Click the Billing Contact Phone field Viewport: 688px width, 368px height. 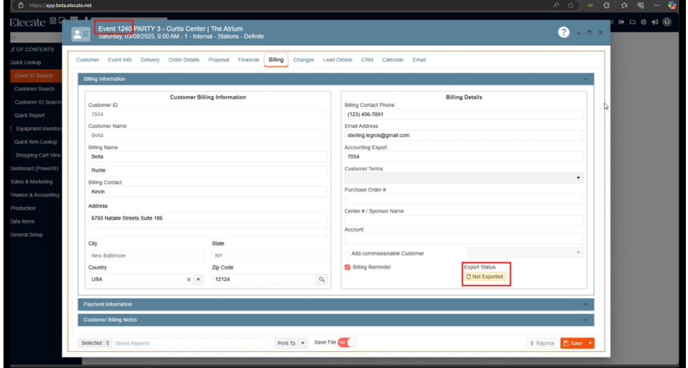(464, 114)
